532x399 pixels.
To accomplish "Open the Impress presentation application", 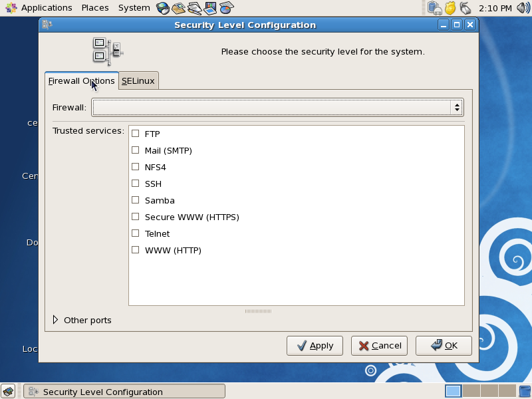I will [210, 7].
